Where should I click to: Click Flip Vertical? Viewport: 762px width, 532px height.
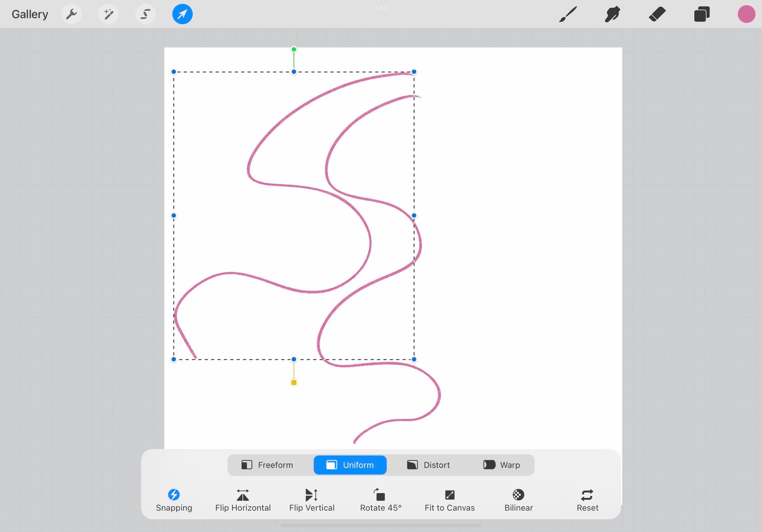pos(312,500)
